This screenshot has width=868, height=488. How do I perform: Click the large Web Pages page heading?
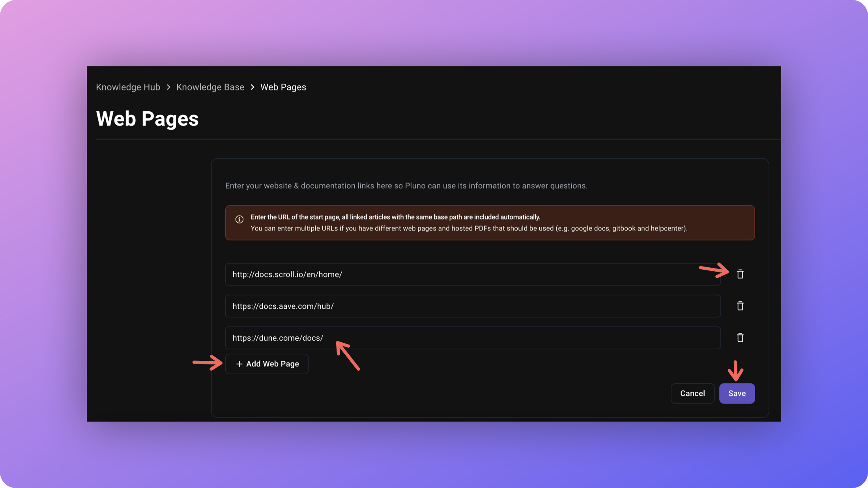pyautogui.click(x=147, y=118)
